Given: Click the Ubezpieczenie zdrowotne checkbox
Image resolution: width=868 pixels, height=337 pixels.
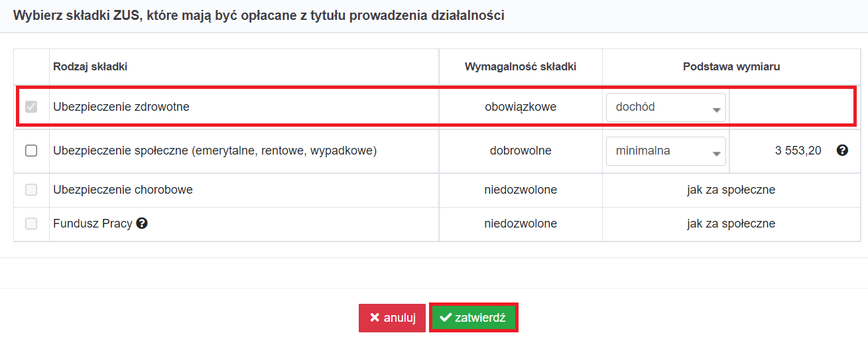Looking at the screenshot, I should tap(31, 106).
